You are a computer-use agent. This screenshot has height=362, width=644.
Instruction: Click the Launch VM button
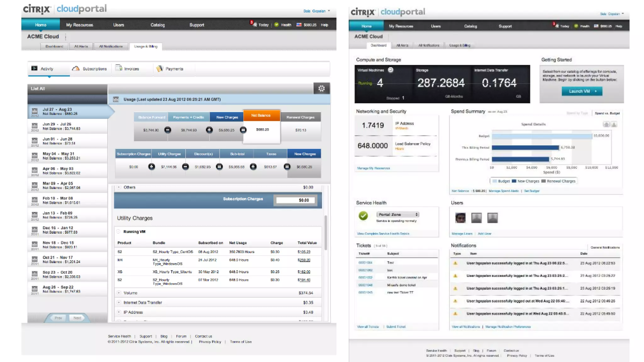(582, 91)
